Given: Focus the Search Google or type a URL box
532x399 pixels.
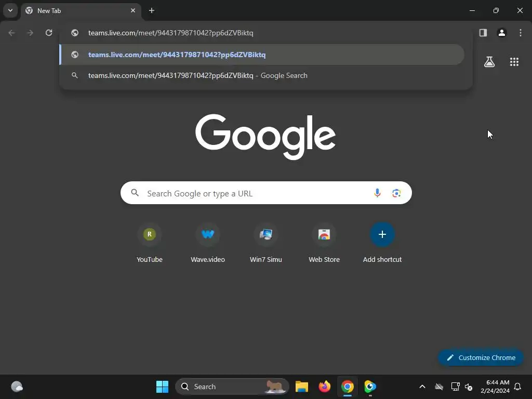Looking at the screenshot, I should coord(266,193).
